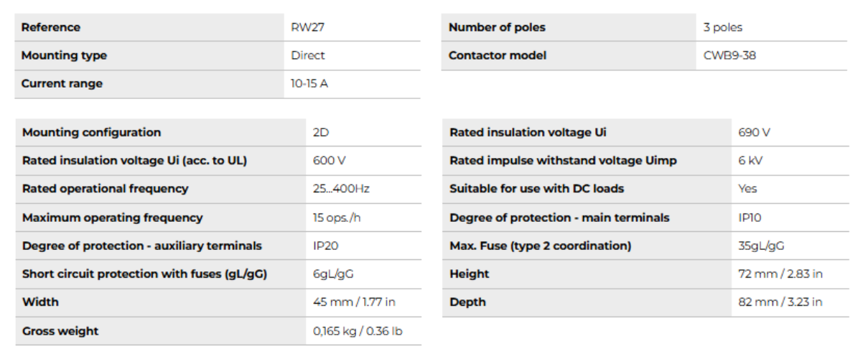The height and width of the screenshot is (359, 868).
Task: Click the Gross weight label
Action: 60,331
